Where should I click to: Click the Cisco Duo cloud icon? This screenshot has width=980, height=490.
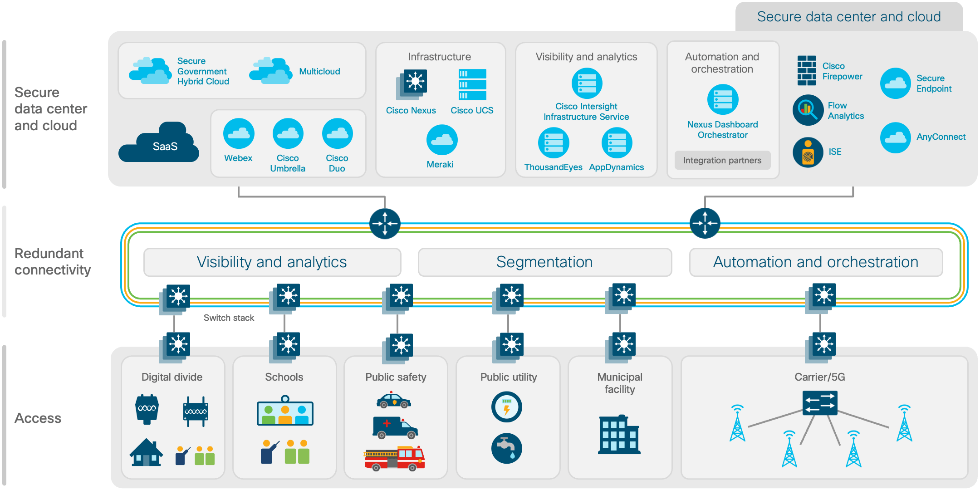point(338,133)
